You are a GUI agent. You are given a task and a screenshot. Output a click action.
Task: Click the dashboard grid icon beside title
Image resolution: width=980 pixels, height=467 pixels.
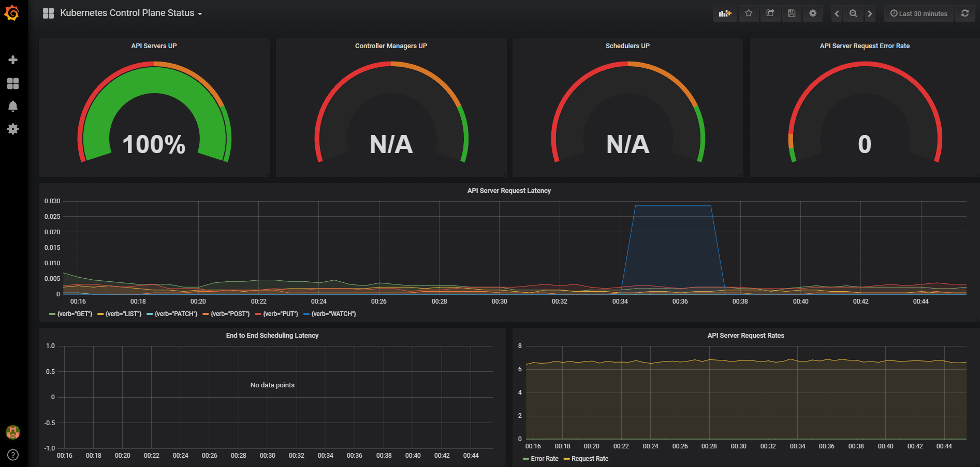[x=48, y=13]
